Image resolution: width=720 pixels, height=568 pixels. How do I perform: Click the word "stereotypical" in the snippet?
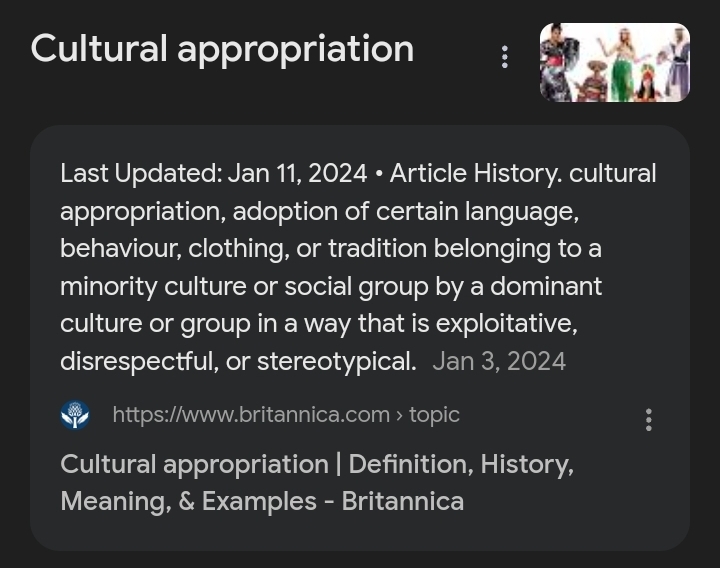(336, 362)
